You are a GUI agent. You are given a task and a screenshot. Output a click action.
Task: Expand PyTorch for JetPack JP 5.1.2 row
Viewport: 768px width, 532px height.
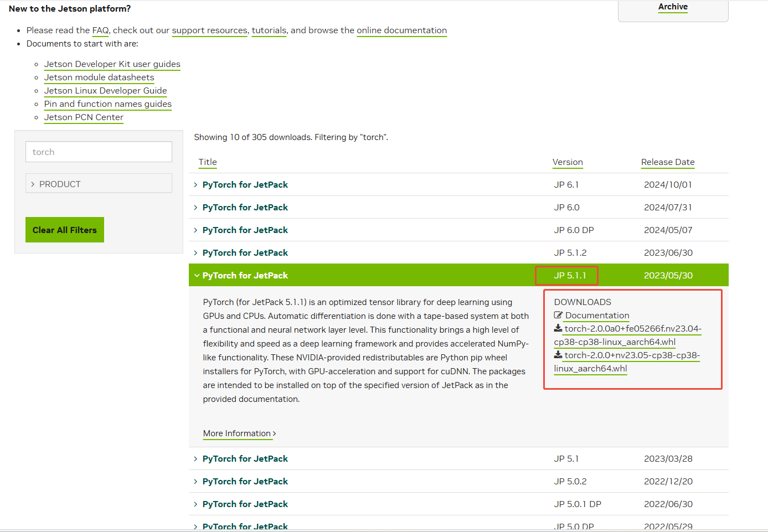point(458,252)
